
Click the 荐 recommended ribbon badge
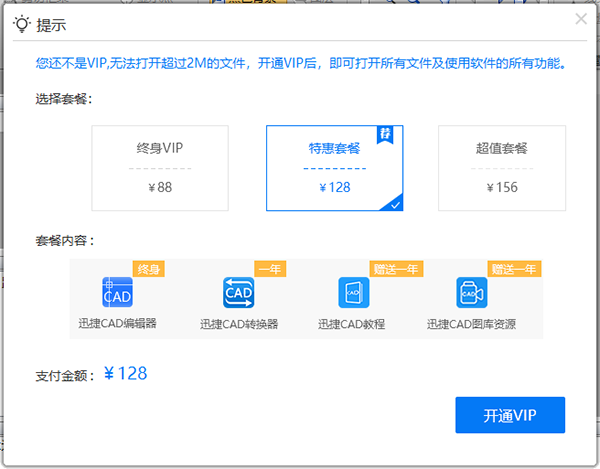tap(385, 135)
